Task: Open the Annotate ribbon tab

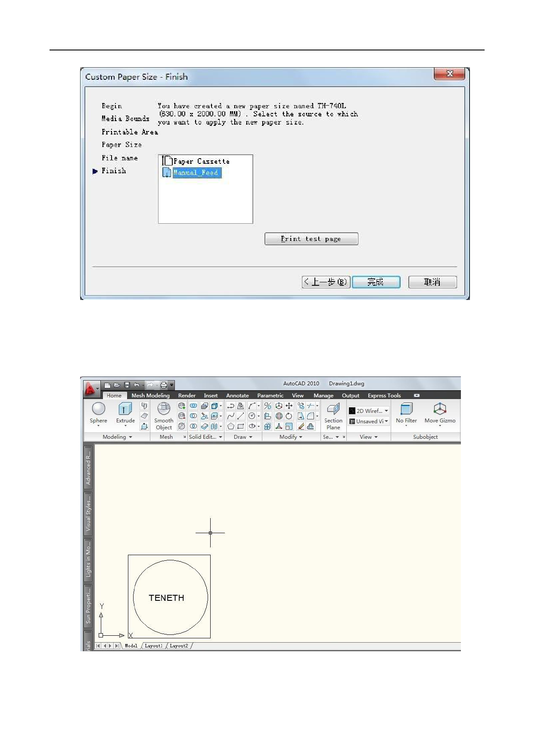Action: [x=237, y=395]
